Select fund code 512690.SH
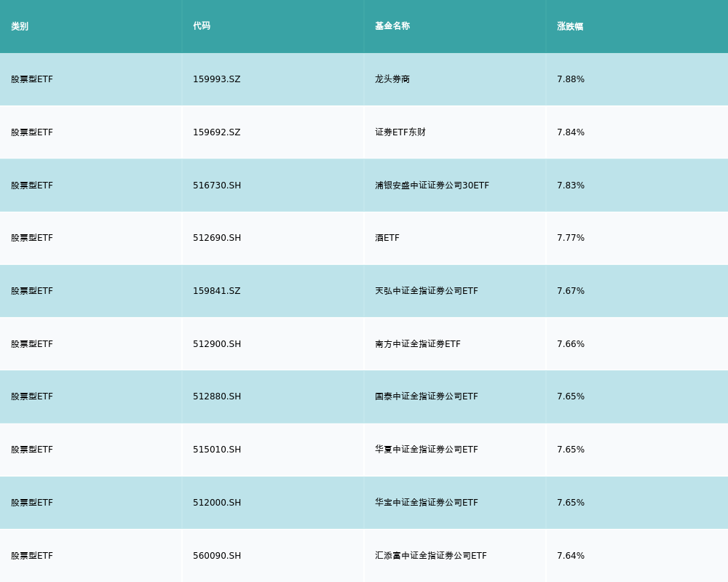The width and height of the screenshot is (728, 582). 217,238
